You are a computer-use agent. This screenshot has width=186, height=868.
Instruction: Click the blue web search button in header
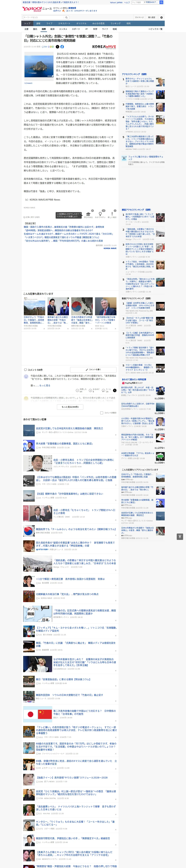tap(161, 2)
